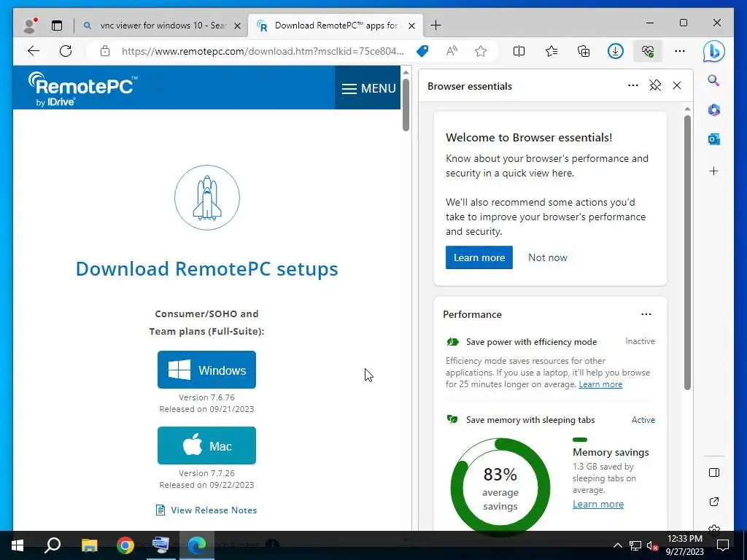The height and width of the screenshot is (560, 747).
Task: Open Performance card more options
Action: coord(646,314)
